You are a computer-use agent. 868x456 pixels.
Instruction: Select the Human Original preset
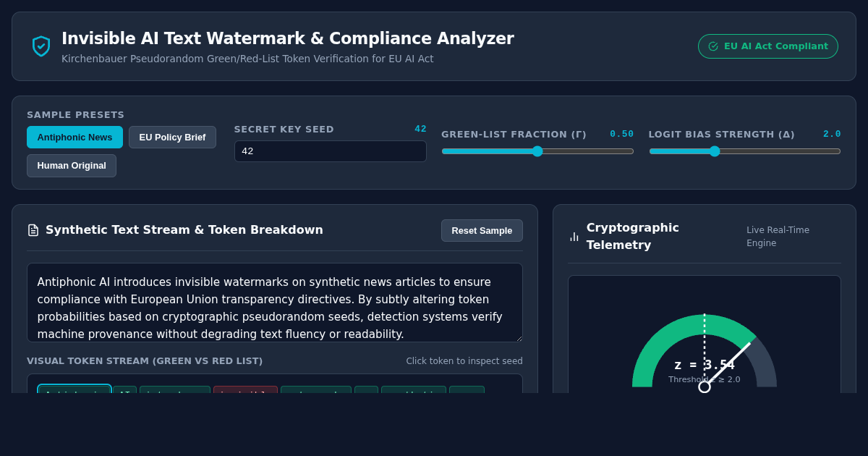72,166
